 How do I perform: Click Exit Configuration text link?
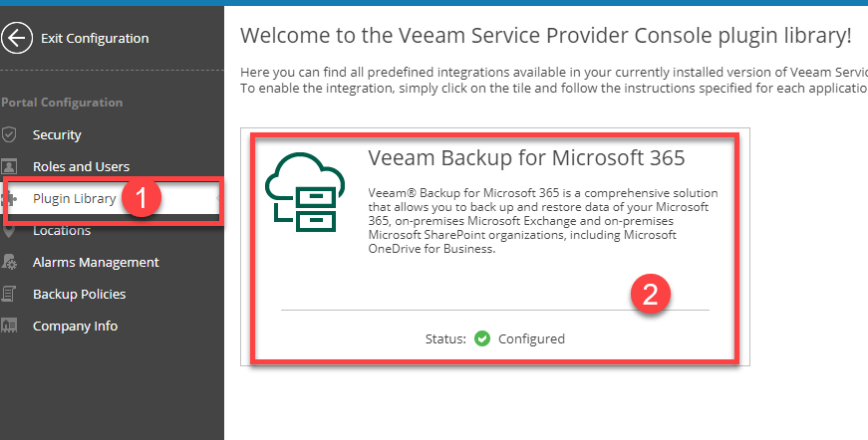pos(95,39)
